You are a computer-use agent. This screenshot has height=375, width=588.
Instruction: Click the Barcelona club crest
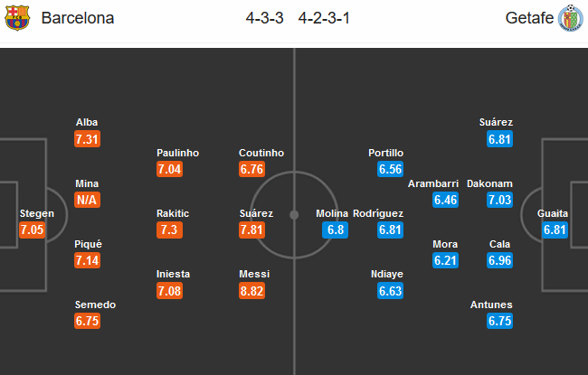(x=16, y=18)
